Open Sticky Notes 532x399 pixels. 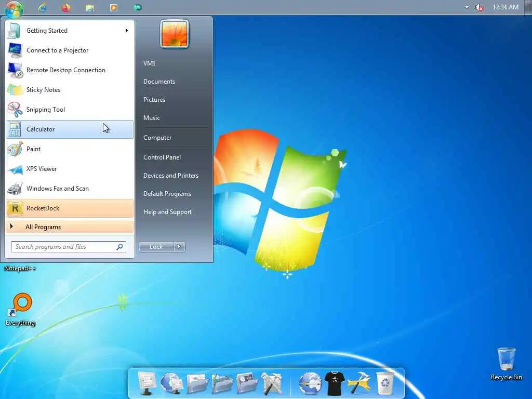pos(70,89)
